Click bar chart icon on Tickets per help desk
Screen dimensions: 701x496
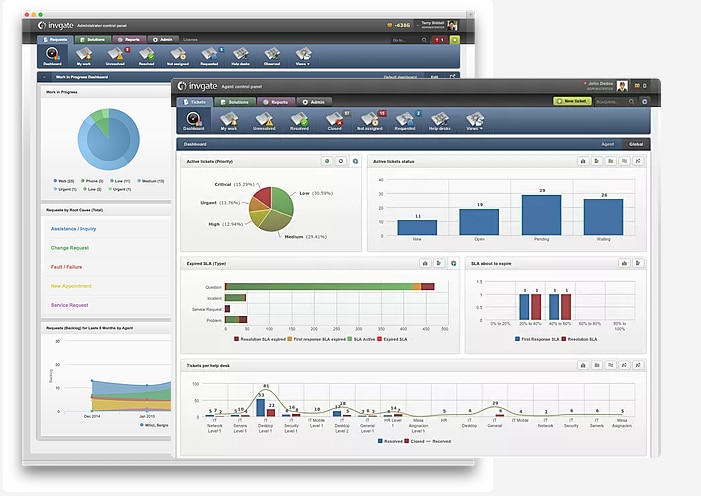583,365
